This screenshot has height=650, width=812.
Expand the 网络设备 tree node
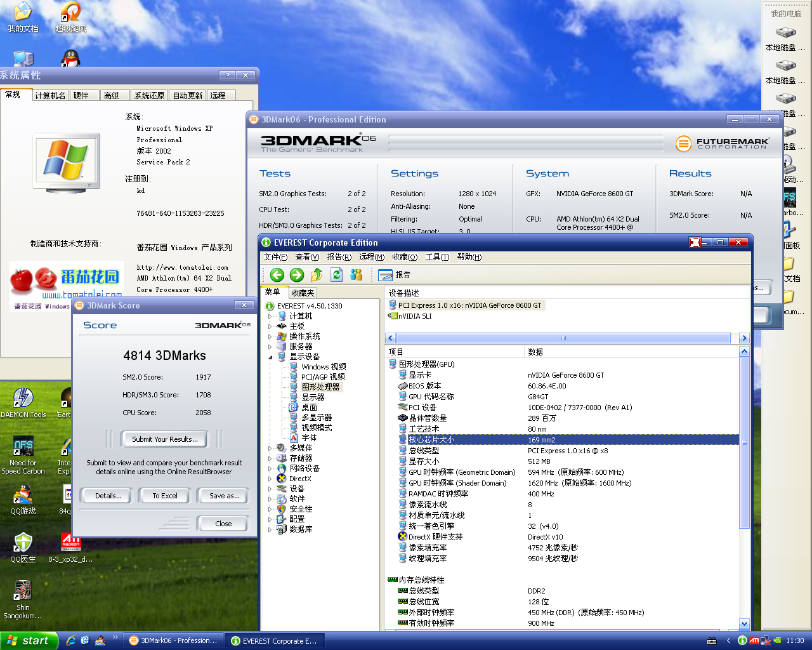click(270, 468)
